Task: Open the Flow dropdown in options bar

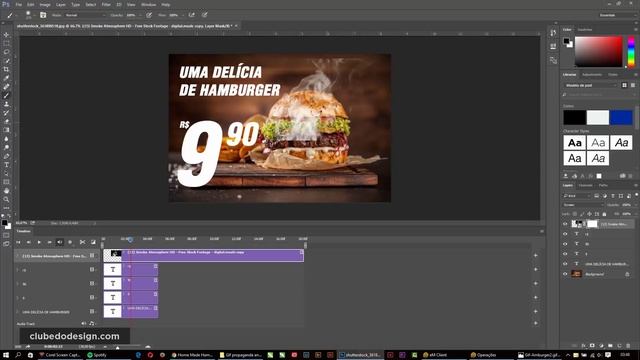Action: coord(182,15)
